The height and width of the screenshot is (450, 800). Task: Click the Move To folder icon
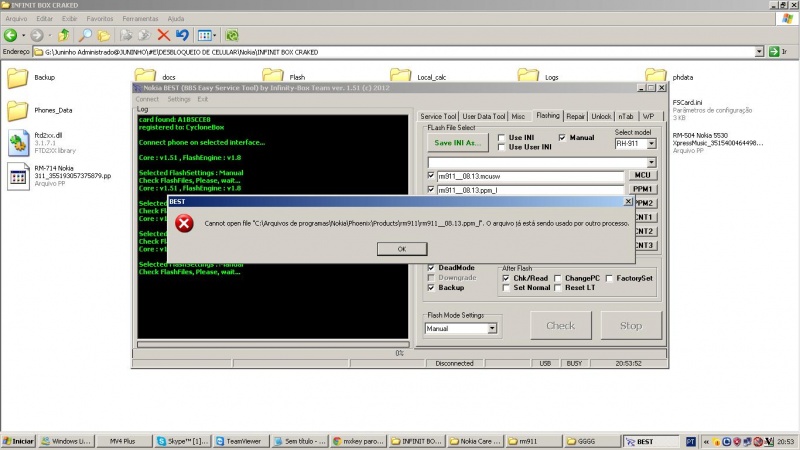click(x=126, y=35)
